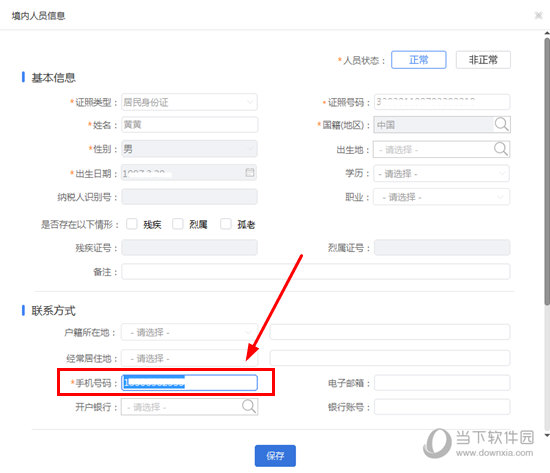Open the 职业 dropdown
Image resolution: width=550 pixels, height=473 pixels.
[x=441, y=197]
